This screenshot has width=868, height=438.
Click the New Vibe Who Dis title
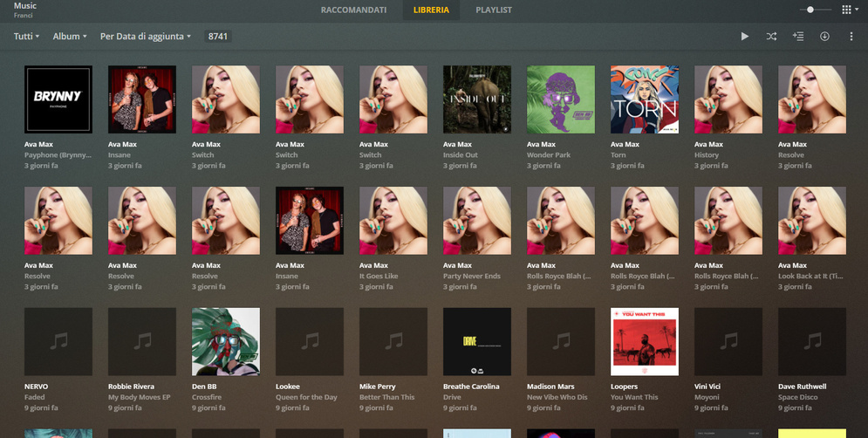[x=557, y=397]
